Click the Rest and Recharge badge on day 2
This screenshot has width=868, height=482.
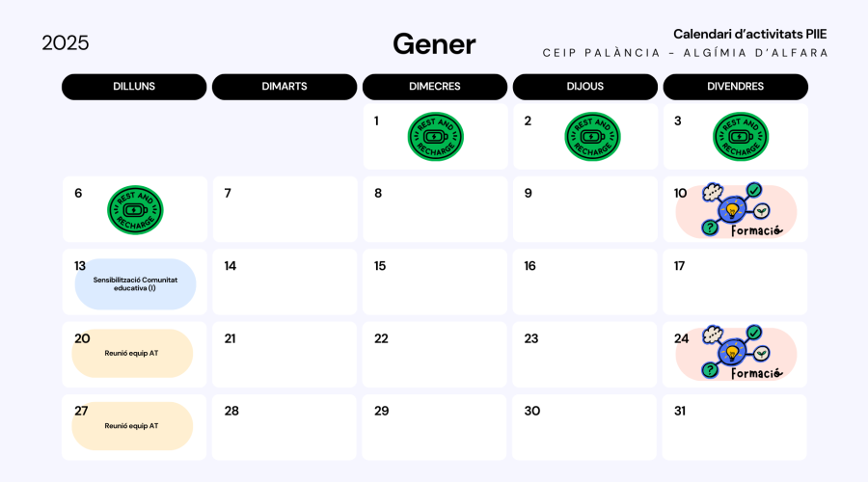(x=592, y=137)
